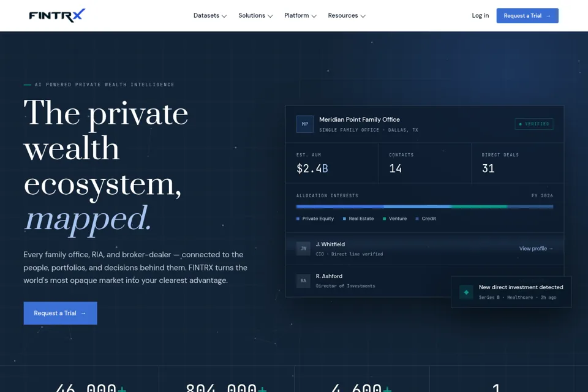Expand the chevron next to Platform

[314, 16]
